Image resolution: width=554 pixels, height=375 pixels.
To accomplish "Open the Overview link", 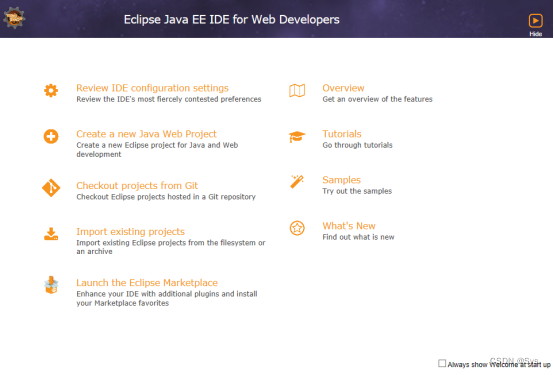I will point(343,88).
